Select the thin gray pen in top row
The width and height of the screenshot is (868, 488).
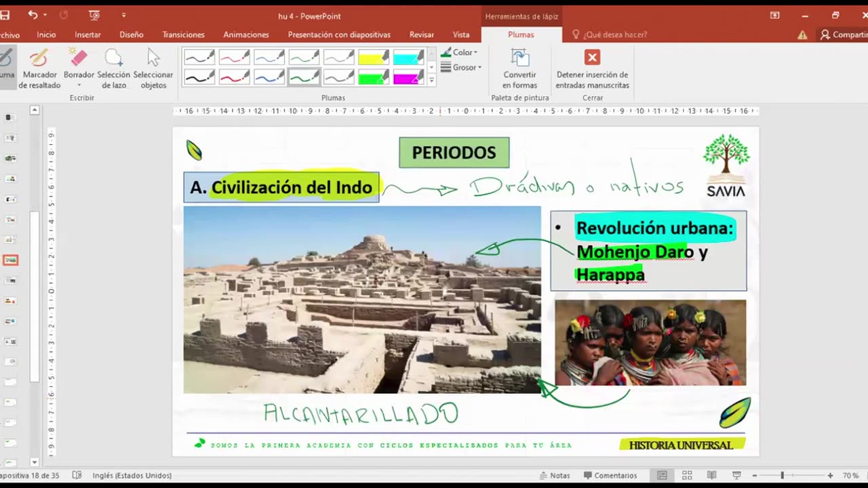[x=338, y=58]
